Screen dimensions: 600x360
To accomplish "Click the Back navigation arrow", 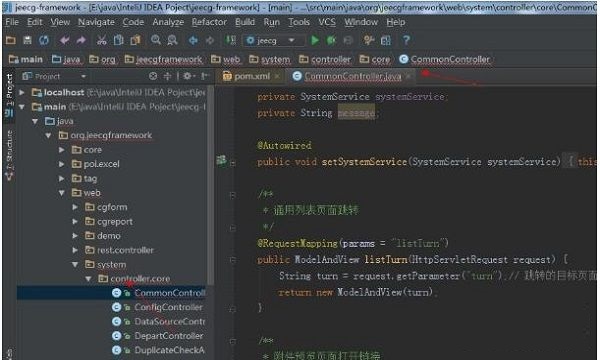I will [193, 40].
